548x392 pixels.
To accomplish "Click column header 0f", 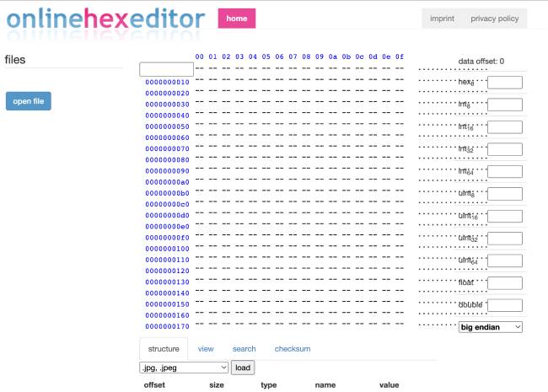I will click(400, 56).
